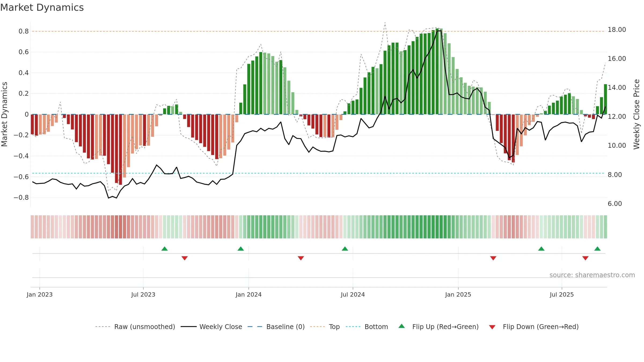Click the Market Dynamics chart title
This screenshot has width=644, height=362.
(x=42, y=8)
